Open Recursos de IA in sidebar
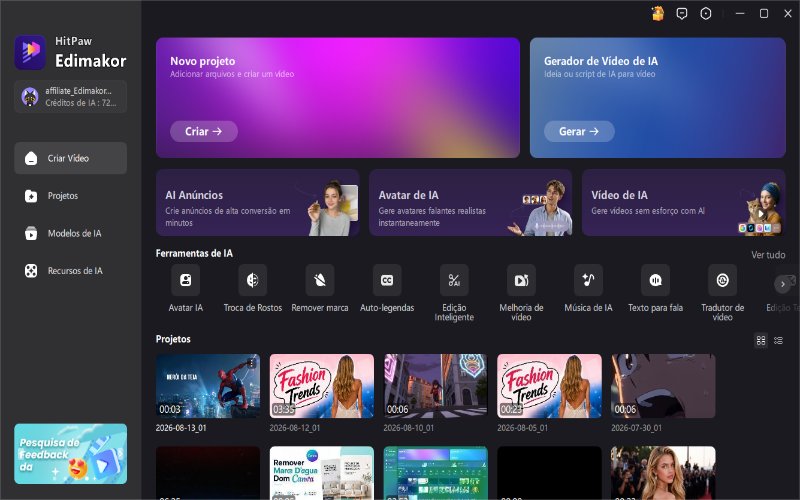 tap(70, 271)
